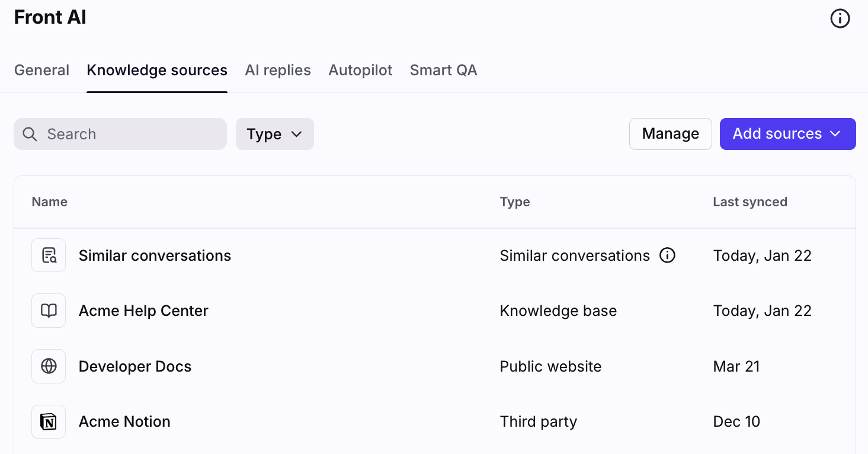Viewport: 868px width, 454px height.
Task: Click the Acme Notion logo icon
Action: [x=49, y=421]
